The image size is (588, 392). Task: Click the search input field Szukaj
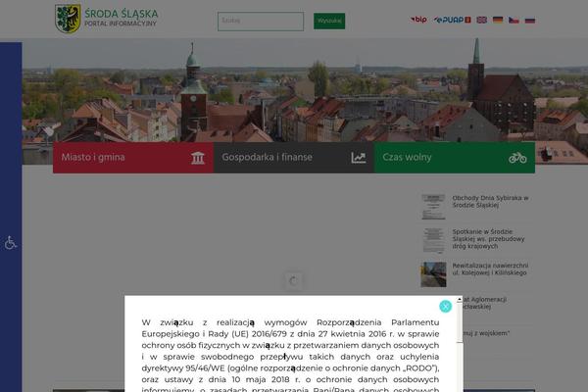point(261,21)
